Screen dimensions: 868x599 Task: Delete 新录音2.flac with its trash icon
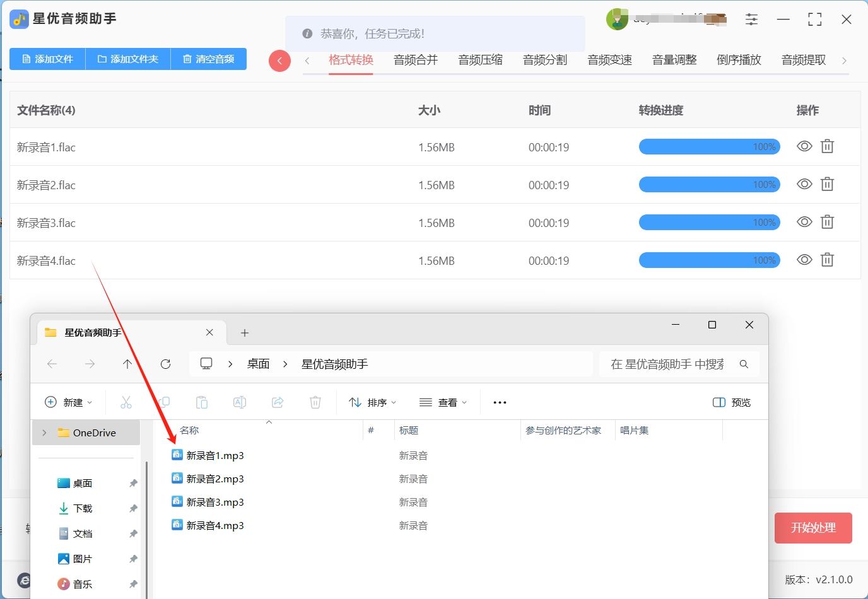coord(827,184)
